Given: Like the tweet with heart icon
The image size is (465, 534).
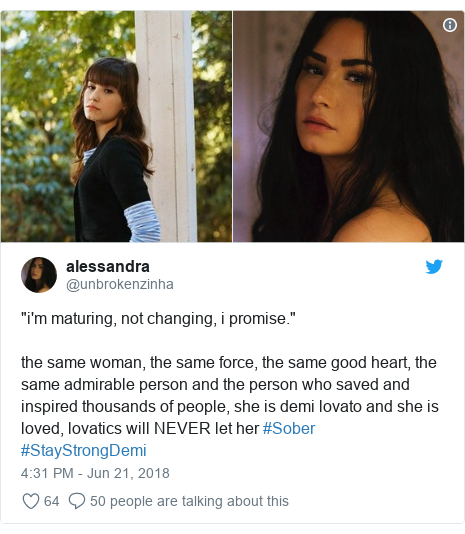Looking at the screenshot, I should [31, 501].
